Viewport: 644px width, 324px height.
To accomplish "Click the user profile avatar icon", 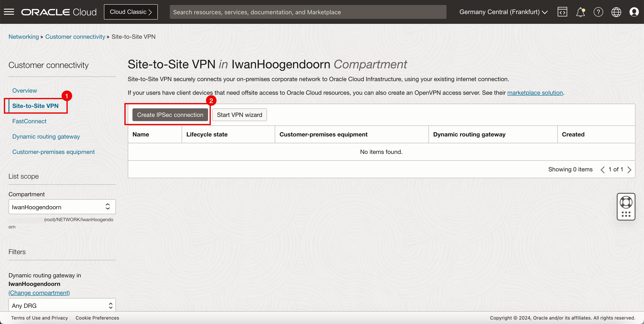I will [x=634, y=11].
